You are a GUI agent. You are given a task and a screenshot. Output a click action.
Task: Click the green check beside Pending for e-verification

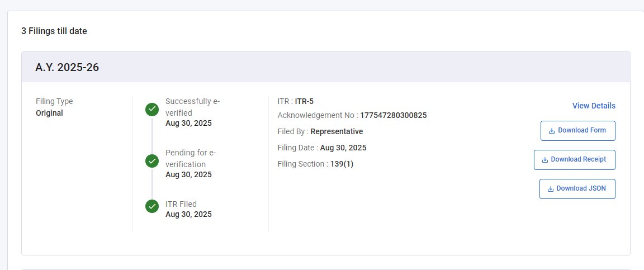[x=152, y=160]
